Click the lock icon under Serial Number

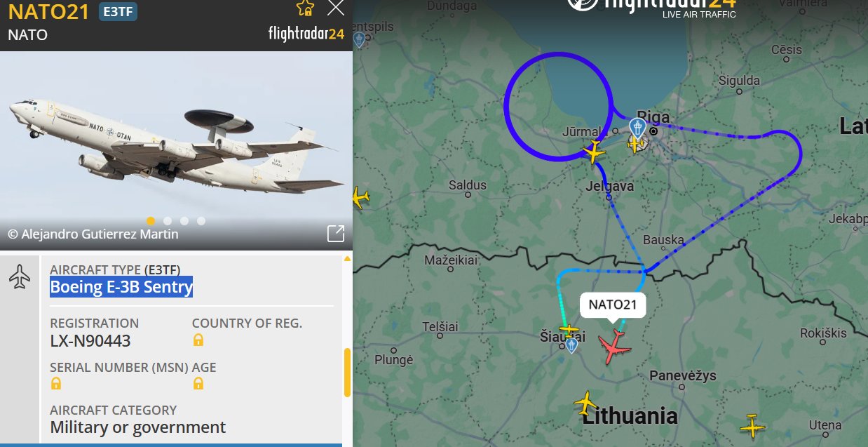click(x=56, y=384)
